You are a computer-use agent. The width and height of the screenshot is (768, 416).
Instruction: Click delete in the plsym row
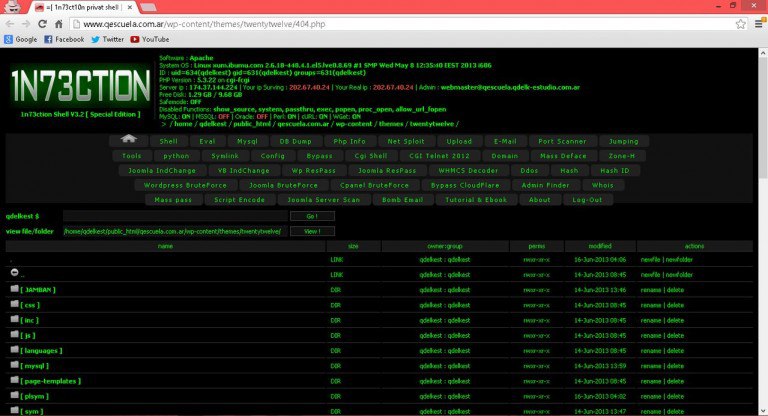(x=675, y=396)
